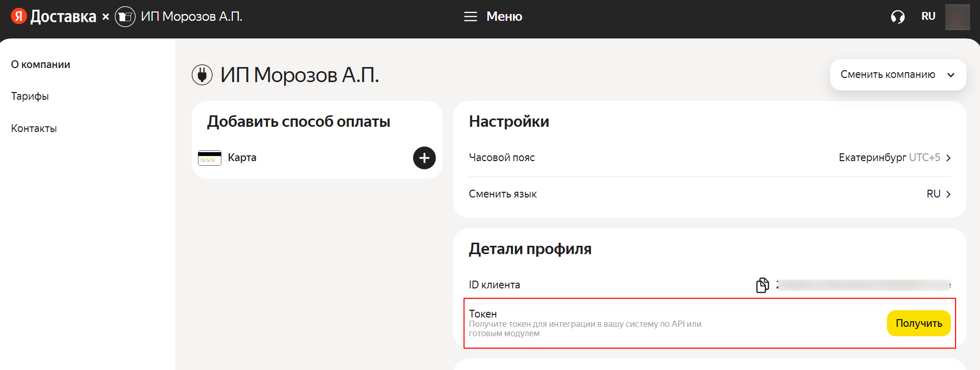The image size is (980, 370).
Task: Click the 'Меню' label in the header
Action: (x=504, y=17)
